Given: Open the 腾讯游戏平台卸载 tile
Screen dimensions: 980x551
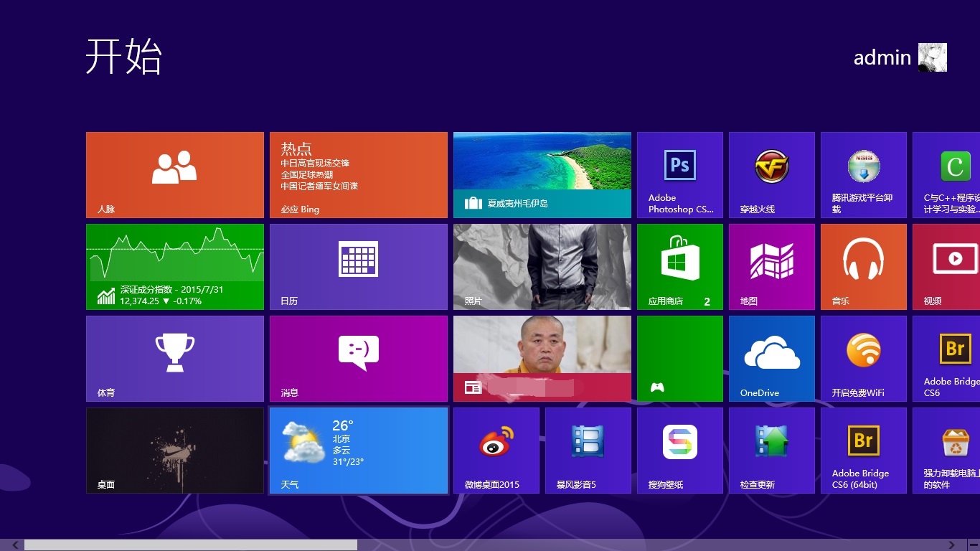Looking at the screenshot, I should [x=863, y=174].
